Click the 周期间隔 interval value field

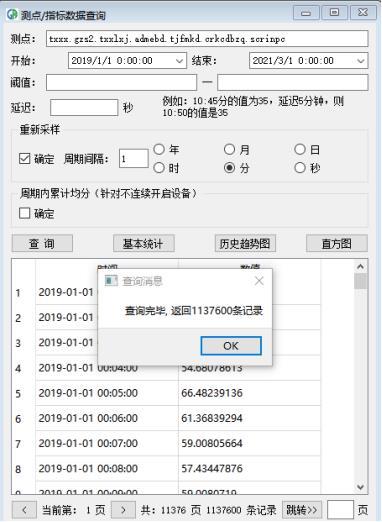[x=134, y=158]
